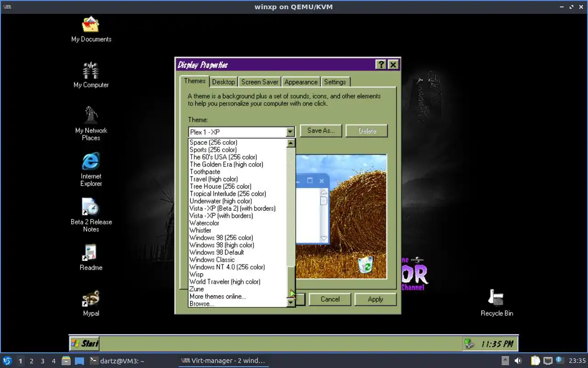Open Beta 2 Release Notes shortcut
This screenshot has height=368, width=588.
pos(91,215)
